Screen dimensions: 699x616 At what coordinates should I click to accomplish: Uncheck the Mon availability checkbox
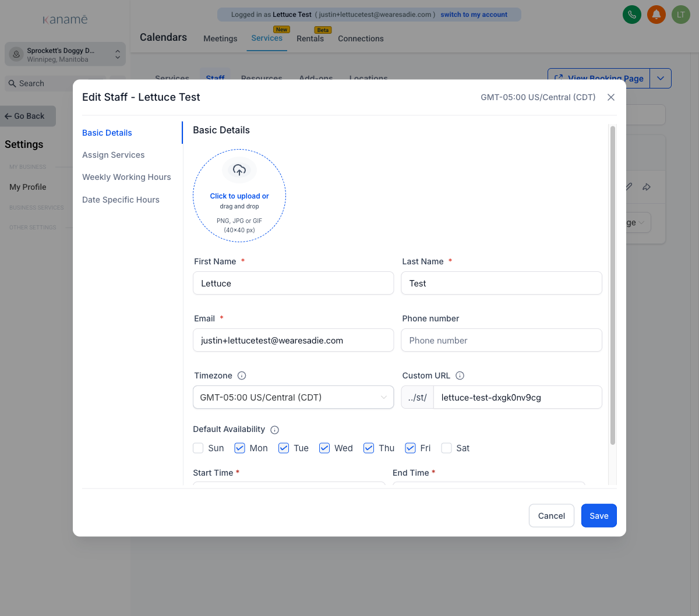point(239,448)
